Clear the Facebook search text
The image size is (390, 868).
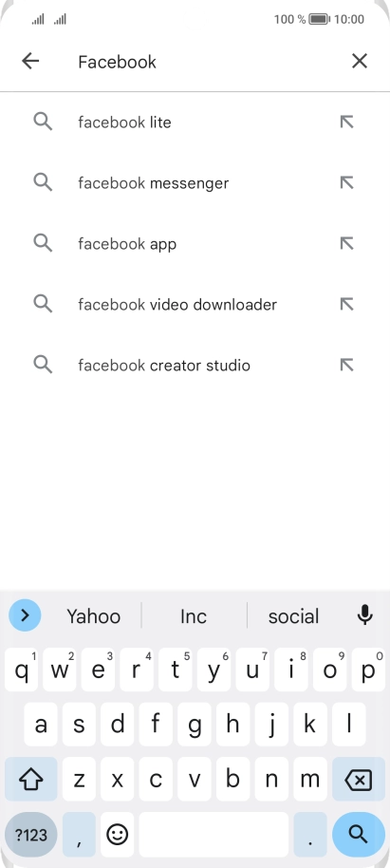[x=360, y=61]
